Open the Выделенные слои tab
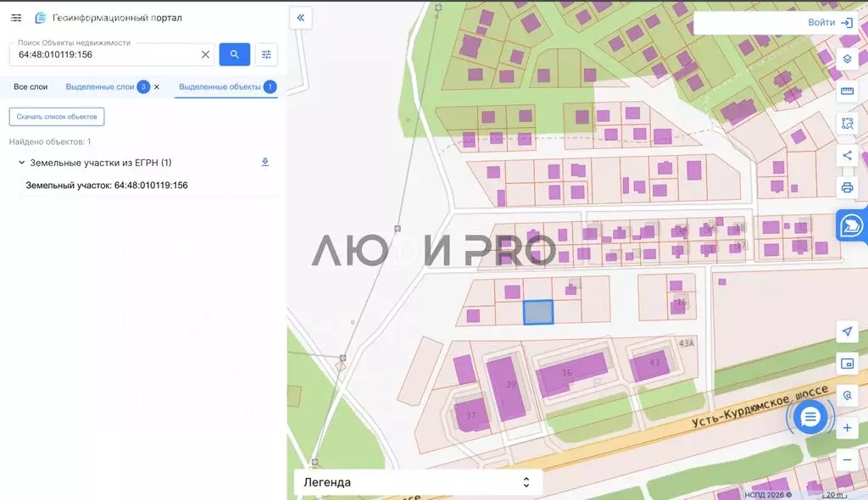This screenshot has width=868, height=500. [x=99, y=86]
